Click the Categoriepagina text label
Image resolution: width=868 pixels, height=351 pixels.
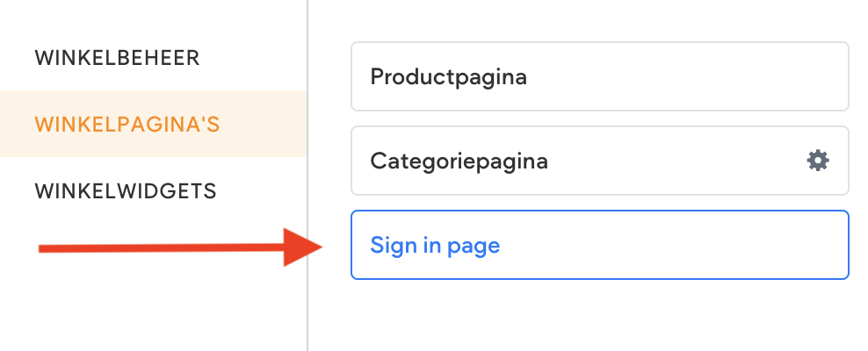[459, 161]
